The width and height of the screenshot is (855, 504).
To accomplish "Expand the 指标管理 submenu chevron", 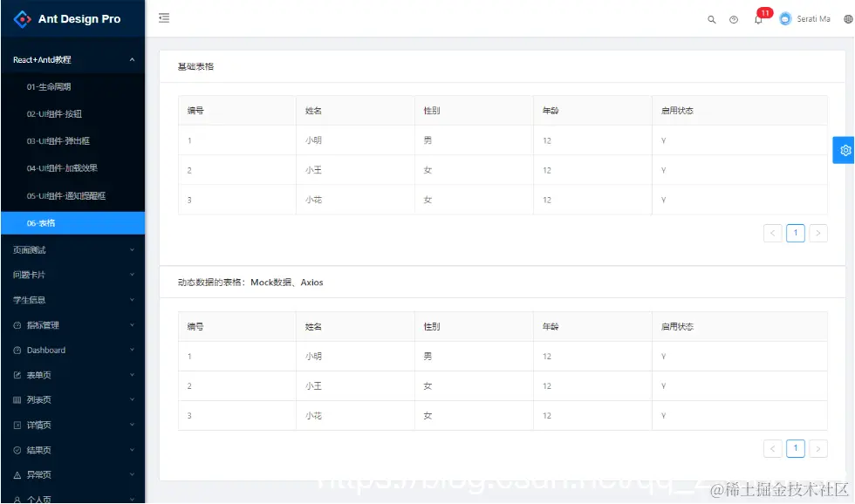I will (132, 324).
